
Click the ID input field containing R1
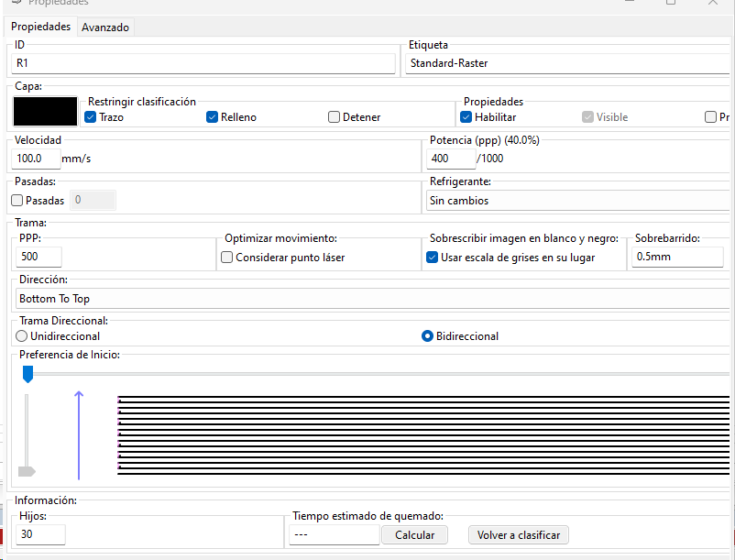203,63
